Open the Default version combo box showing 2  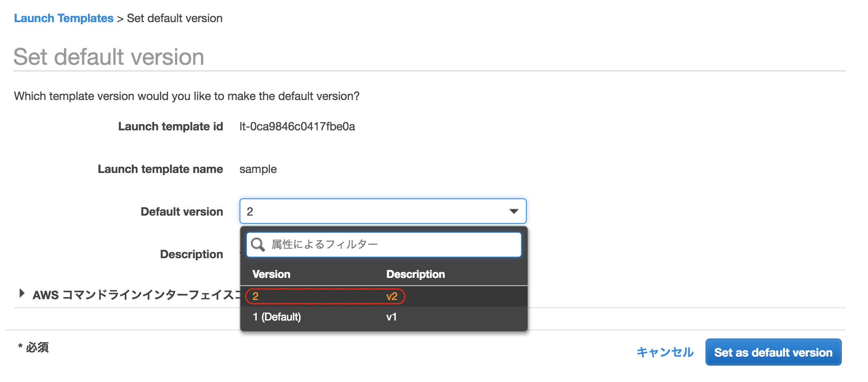pos(377,211)
